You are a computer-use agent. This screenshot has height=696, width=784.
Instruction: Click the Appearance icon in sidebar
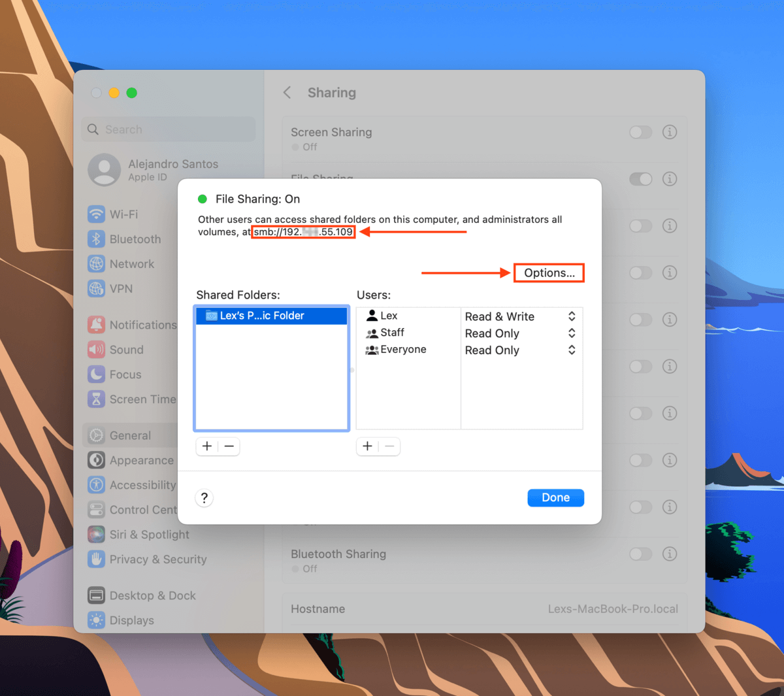[96, 461]
